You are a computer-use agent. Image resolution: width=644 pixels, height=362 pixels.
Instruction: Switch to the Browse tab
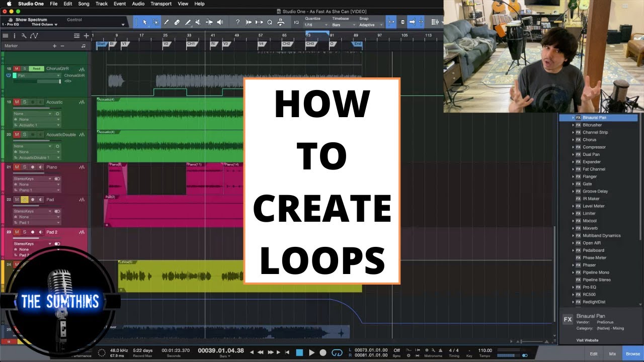[x=633, y=354]
